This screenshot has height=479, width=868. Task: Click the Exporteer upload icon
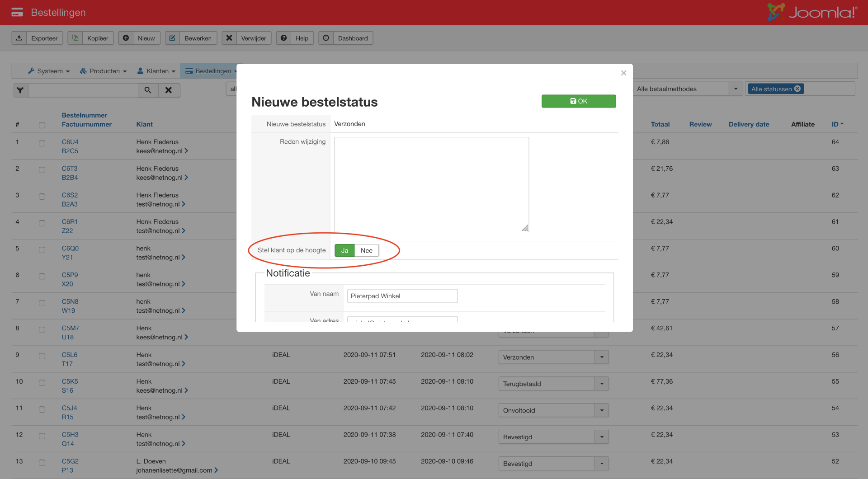pos(19,38)
